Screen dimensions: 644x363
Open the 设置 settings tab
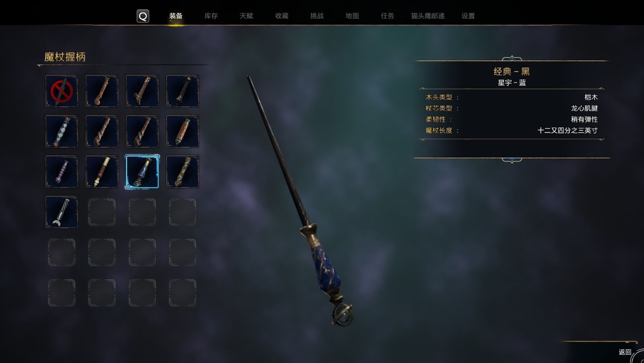point(468,16)
